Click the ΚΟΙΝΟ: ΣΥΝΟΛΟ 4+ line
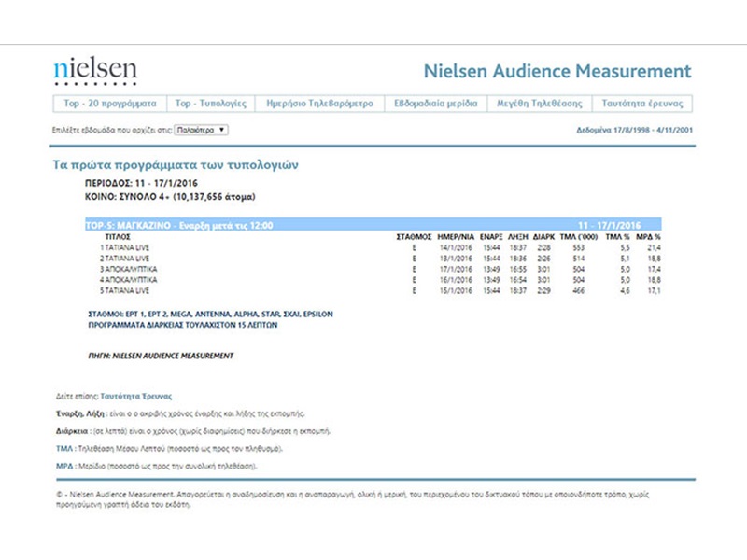This screenshot has height=560, width=747. pos(170,197)
